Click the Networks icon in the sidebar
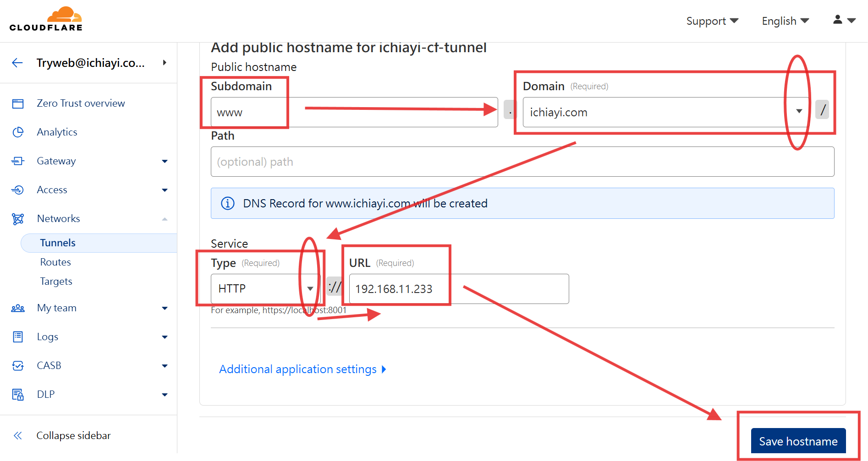The image size is (868, 461). [18, 219]
